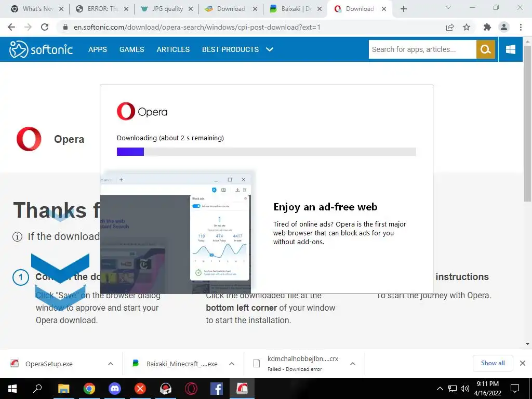The height and width of the screenshot is (399, 532).
Task: Open the Chrome profile avatar
Action: click(504, 27)
